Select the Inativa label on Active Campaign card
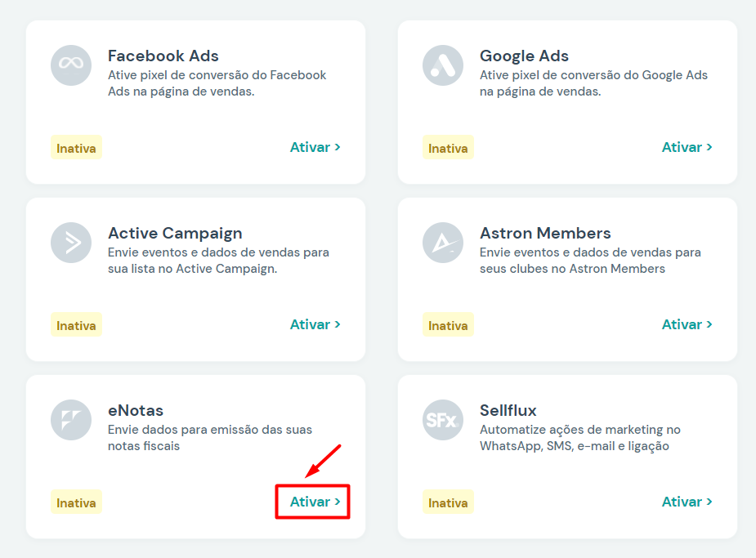Screen dimensions: 756x558 click(x=76, y=325)
